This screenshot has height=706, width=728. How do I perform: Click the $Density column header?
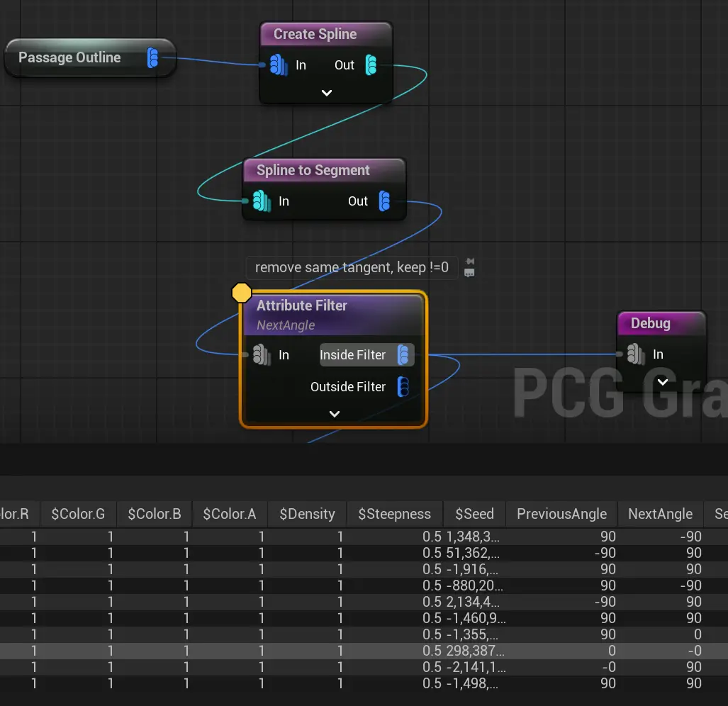307,514
